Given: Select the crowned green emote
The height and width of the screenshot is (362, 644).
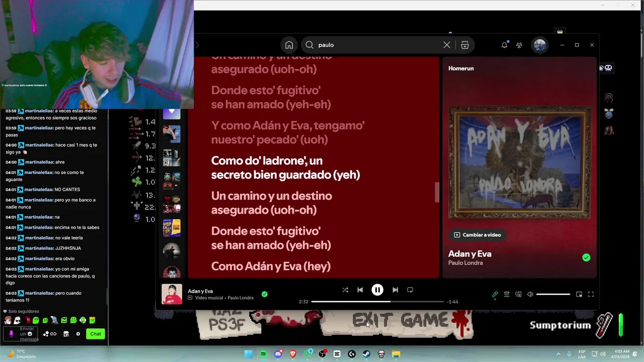Looking at the screenshot, I should (92, 320).
